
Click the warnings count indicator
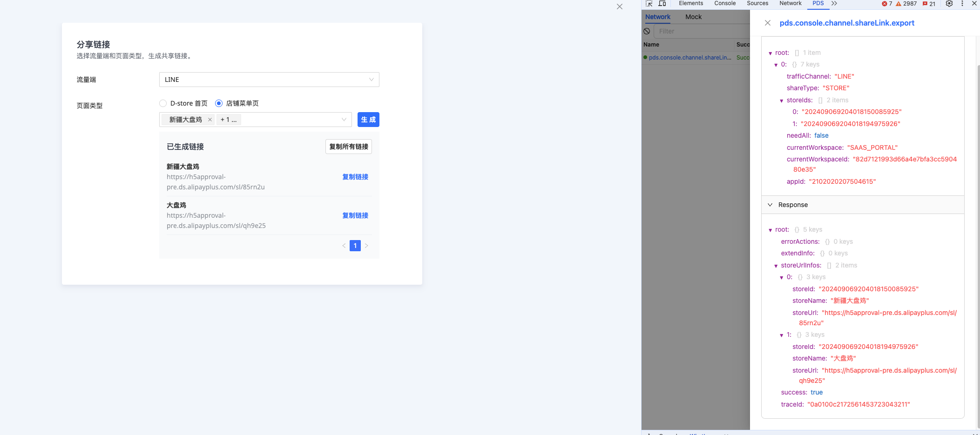point(906,4)
